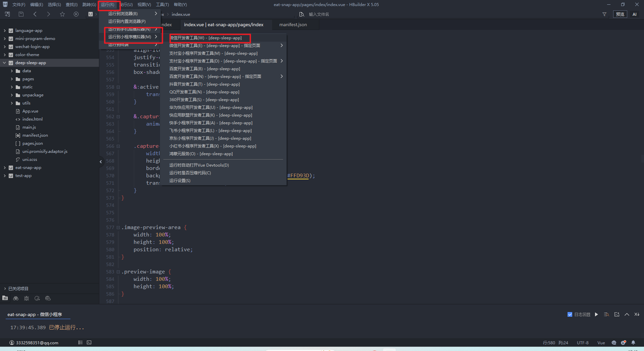This screenshot has height=351, width=644.
Task: Expand the eat-snap-app project
Action: tap(5, 168)
